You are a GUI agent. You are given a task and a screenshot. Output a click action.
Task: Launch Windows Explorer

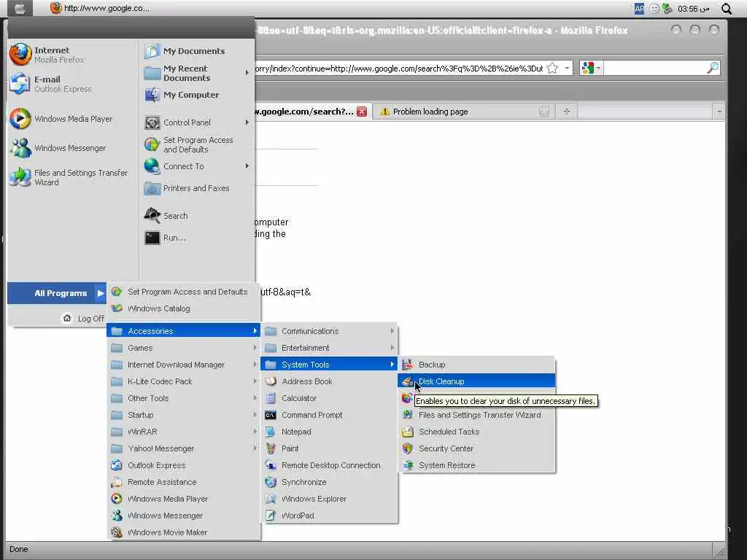click(329, 499)
